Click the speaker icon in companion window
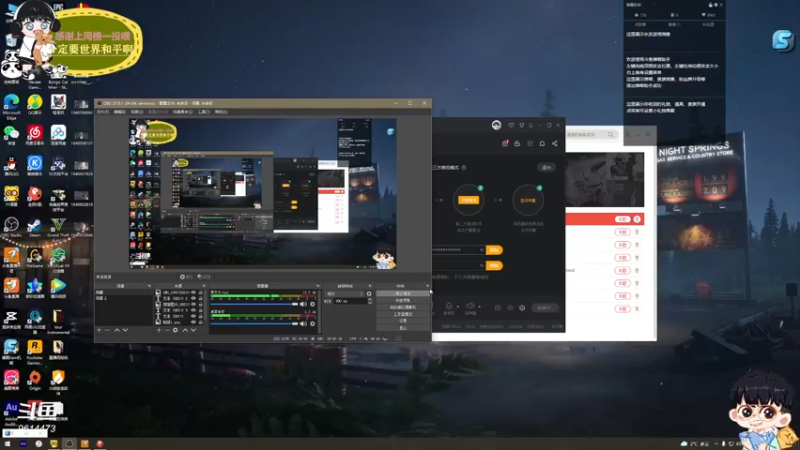The image size is (800, 450). (470, 306)
